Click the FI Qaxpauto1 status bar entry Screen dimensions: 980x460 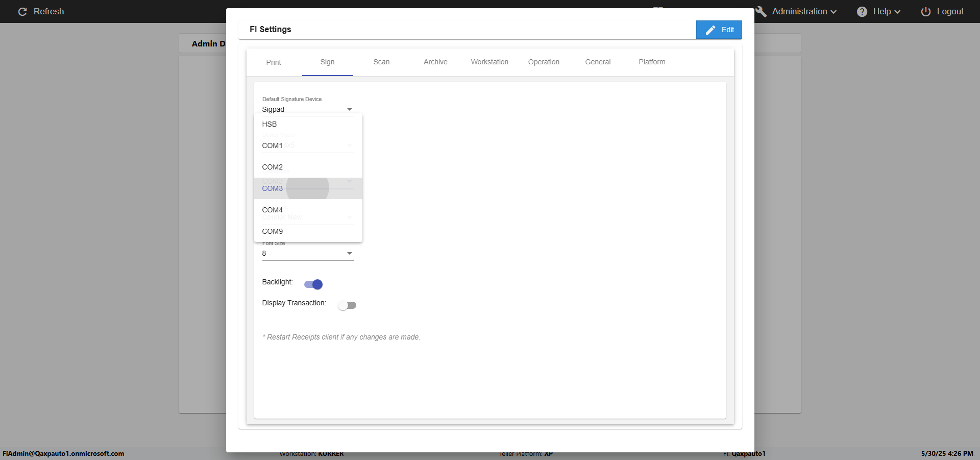pos(744,453)
